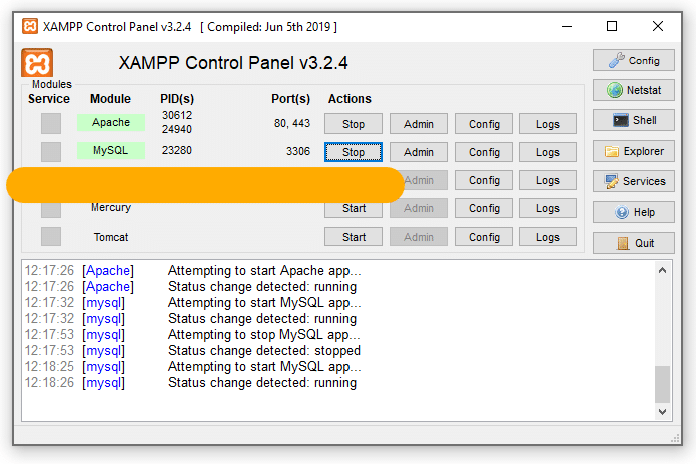This screenshot has height=464, width=696.
Task: Open Netstat with the globe icon
Action: [x=633, y=90]
